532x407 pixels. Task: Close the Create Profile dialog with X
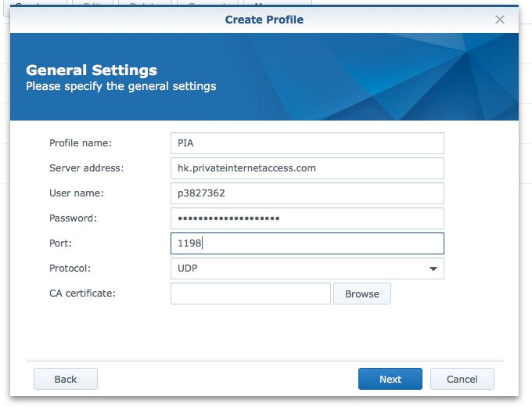point(499,20)
